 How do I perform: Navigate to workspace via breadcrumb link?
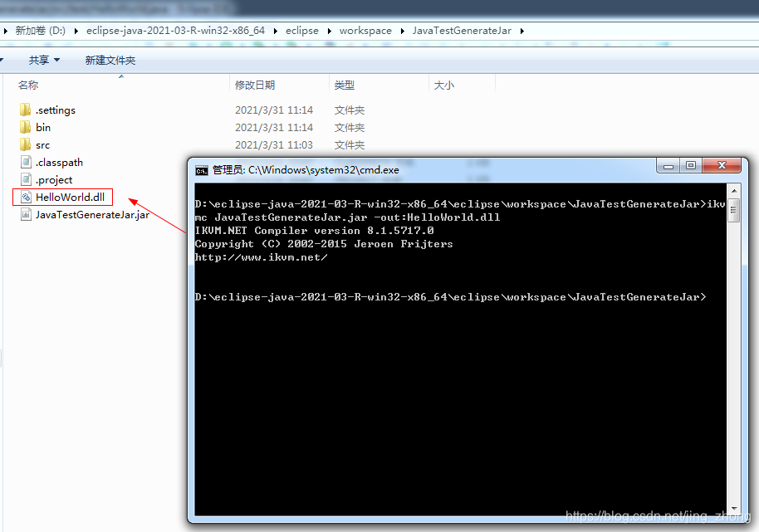click(x=365, y=30)
